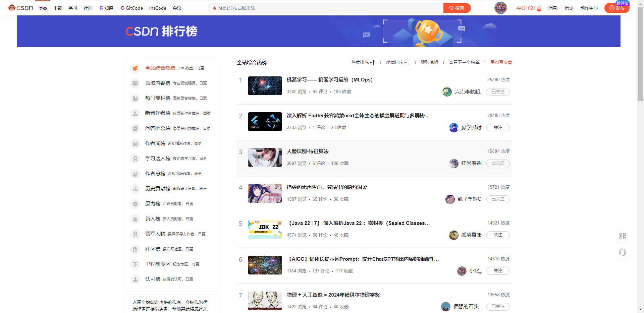Screen dimensions: 644x313
Task: Open 历史 browsing history
Action: (569, 8)
